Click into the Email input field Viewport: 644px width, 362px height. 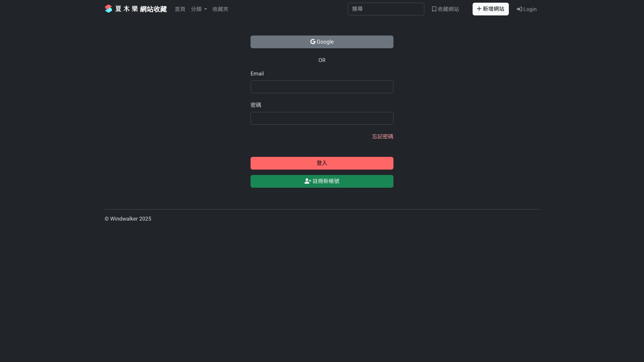click(322, 87)
